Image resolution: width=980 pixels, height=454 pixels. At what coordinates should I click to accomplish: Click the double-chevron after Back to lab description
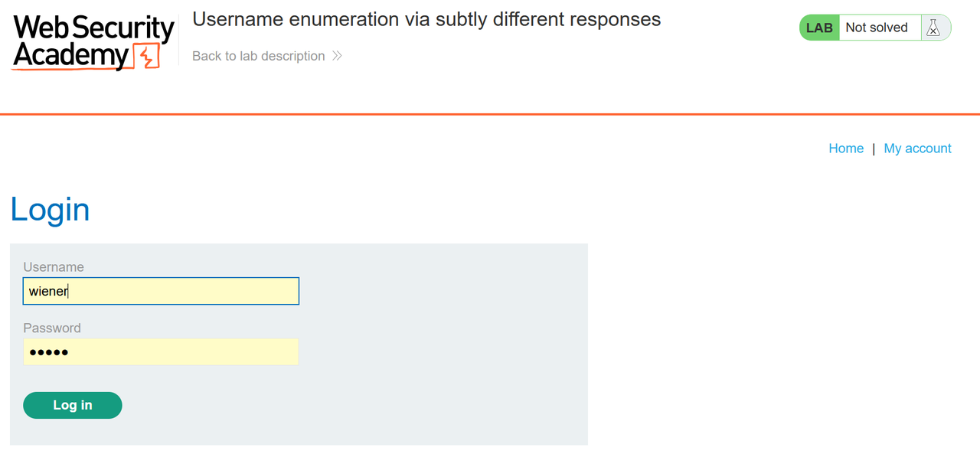click(x=336, y=56)
